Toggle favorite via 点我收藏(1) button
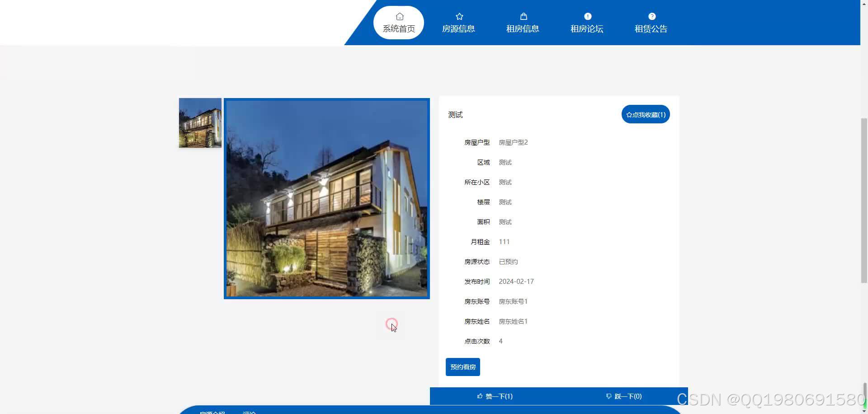This screenshot has height=414, width=868. (646, 114)
